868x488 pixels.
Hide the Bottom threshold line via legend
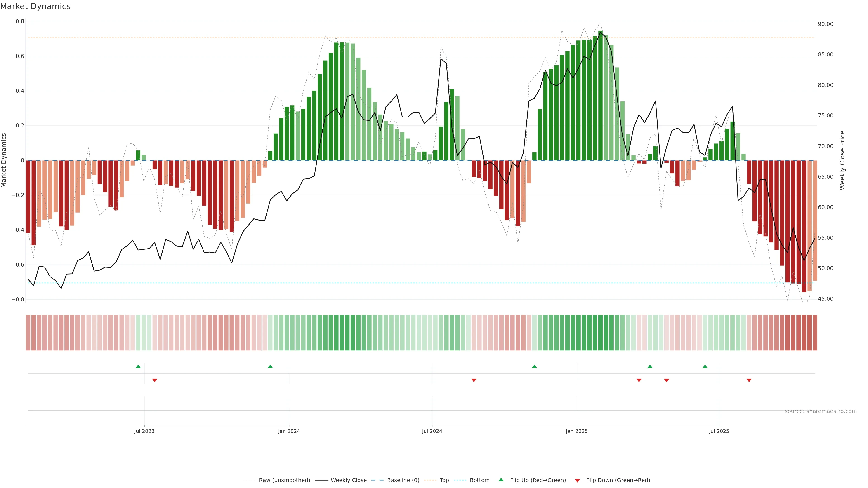[x=479, y=480]
